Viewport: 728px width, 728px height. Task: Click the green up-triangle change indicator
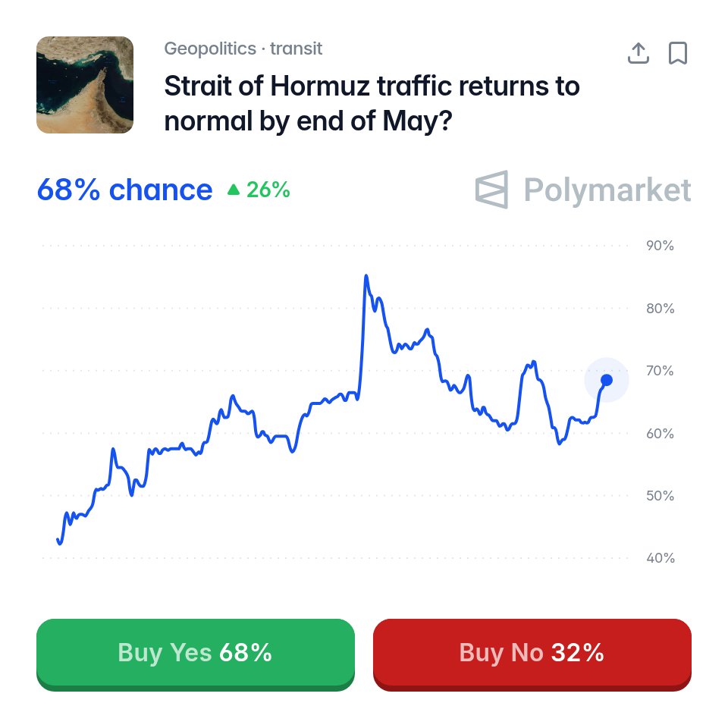click(234, 190)
